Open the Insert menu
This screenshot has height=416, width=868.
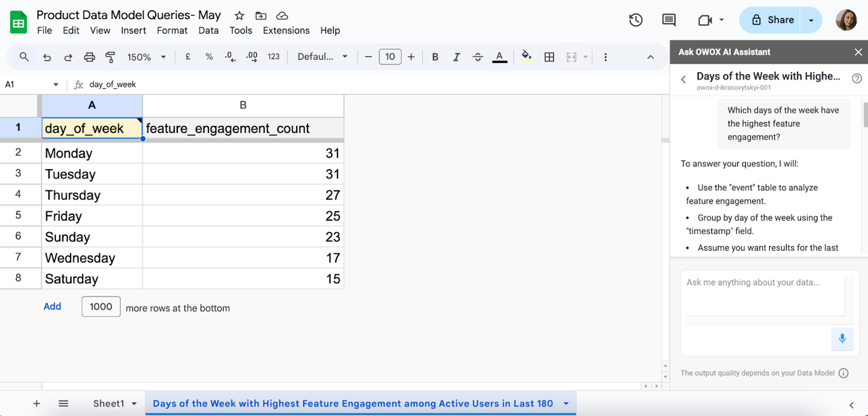click(x=133, y=31)
